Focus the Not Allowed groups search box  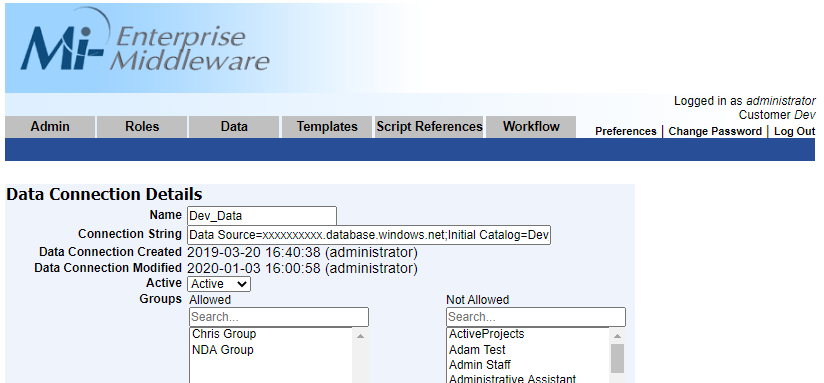pos(535,317)
